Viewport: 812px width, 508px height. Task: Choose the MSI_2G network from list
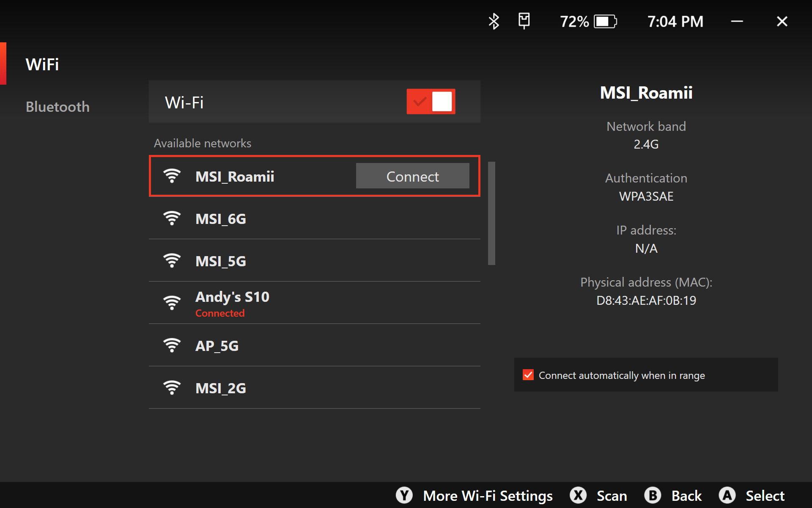[314, 388]
